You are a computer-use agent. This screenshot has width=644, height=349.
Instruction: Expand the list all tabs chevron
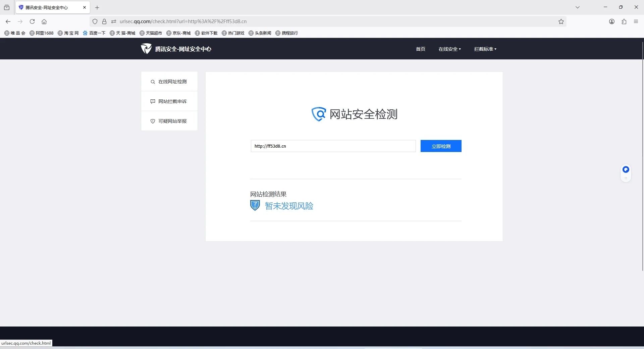point(578,7)
